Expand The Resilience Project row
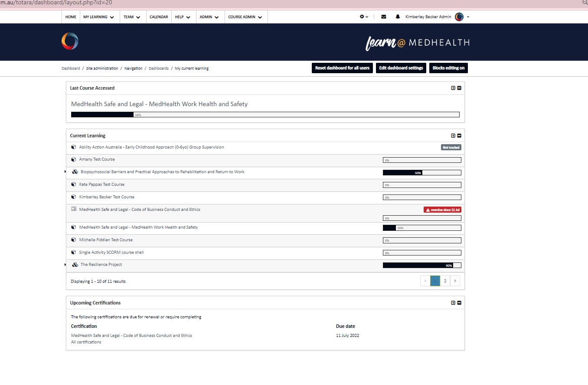This screenshot has height=385, width=588. 65,264
